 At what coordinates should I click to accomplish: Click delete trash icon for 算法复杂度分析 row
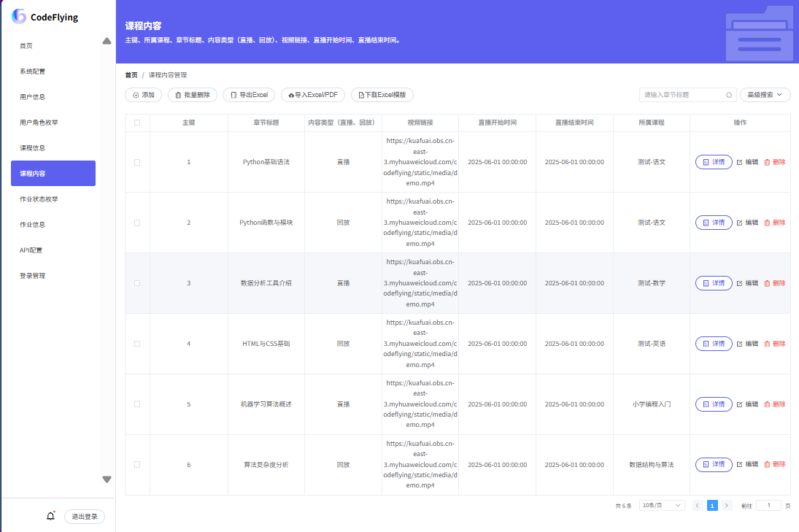(767, 464)
